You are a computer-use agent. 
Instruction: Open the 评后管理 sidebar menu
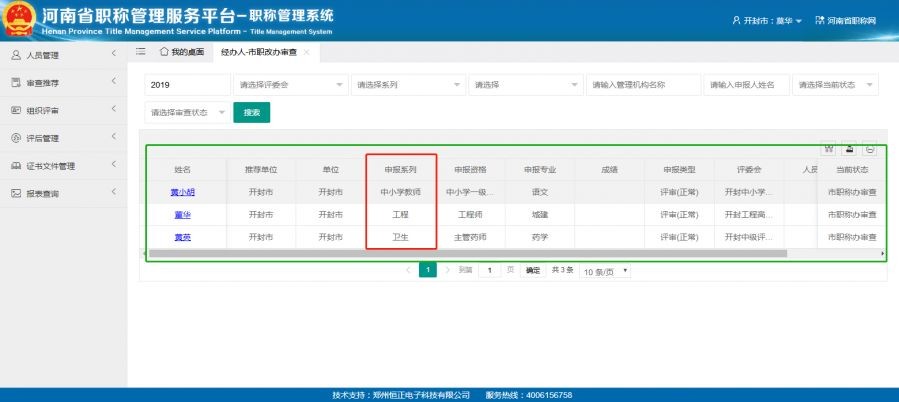point(63,138)
